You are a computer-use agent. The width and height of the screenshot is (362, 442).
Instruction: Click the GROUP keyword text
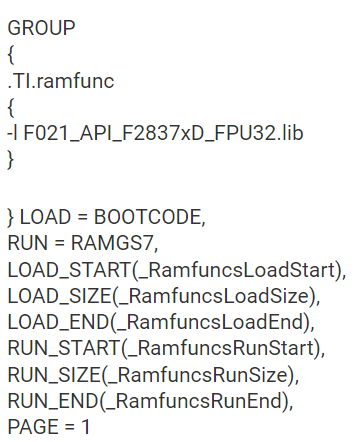pyautogui.click(x=41, y=28)
